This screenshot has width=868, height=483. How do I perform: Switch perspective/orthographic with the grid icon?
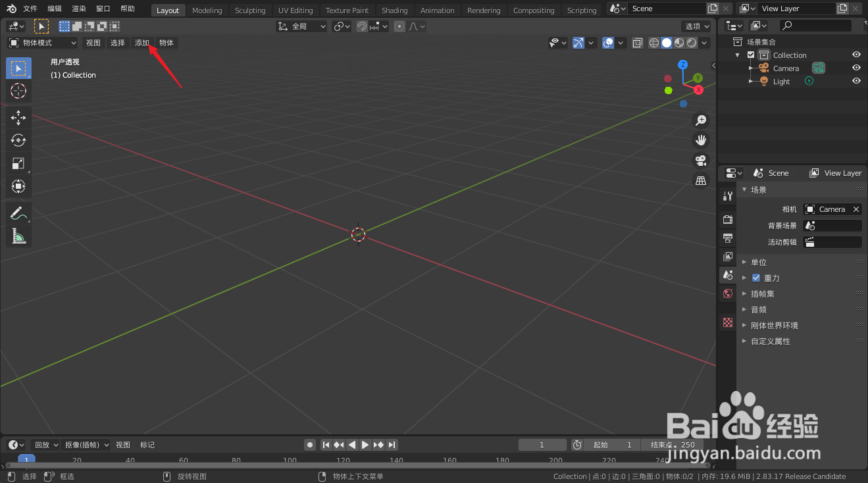(701, 180)
